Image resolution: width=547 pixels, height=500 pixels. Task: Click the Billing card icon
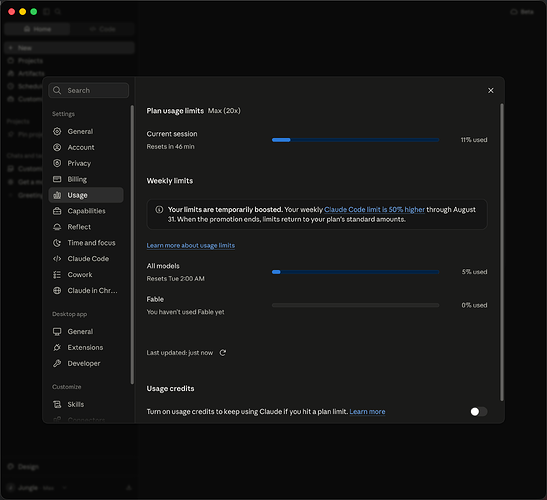[57, 179]
